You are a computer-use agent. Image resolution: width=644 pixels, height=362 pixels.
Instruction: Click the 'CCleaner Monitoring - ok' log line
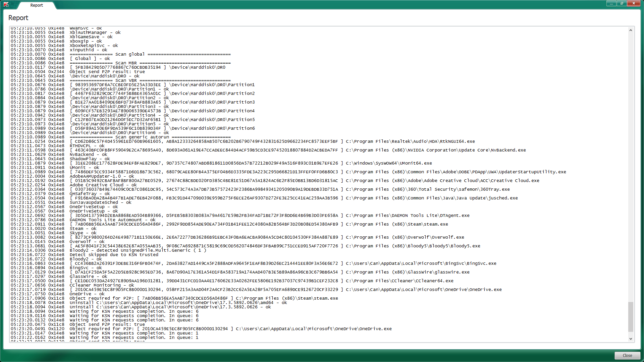[x=102, y=285]
